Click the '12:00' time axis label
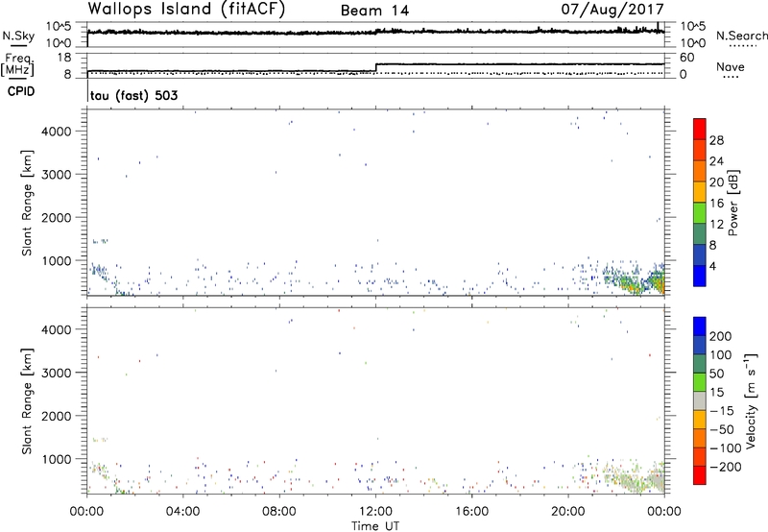This screenshot has width=768, height=532. point(375,512)
